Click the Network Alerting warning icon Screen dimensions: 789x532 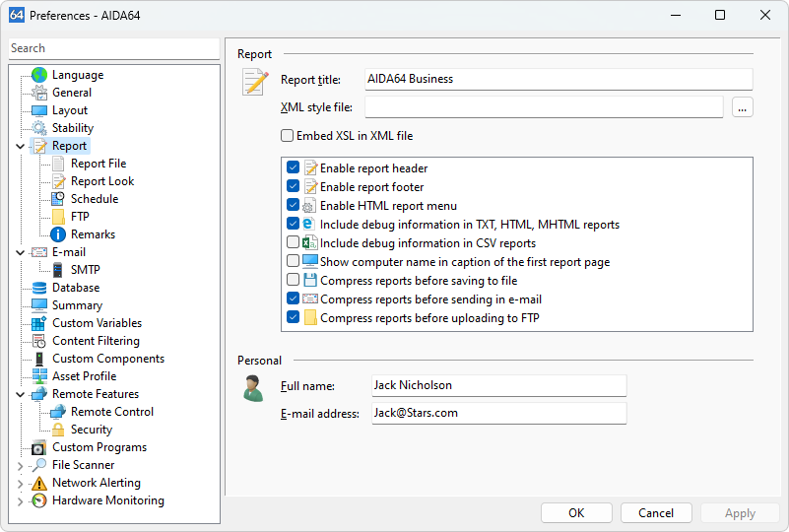(39, 483)
